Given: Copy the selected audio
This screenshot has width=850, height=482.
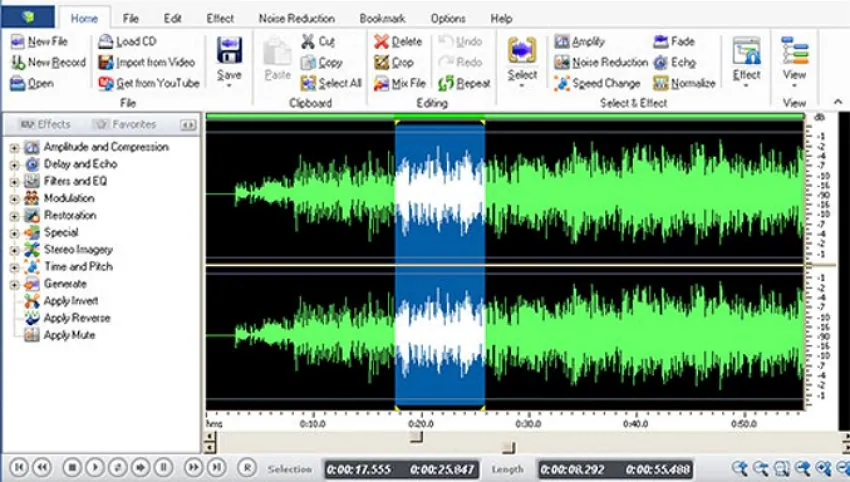Looking at the screenshot, I should pos(321,62).
